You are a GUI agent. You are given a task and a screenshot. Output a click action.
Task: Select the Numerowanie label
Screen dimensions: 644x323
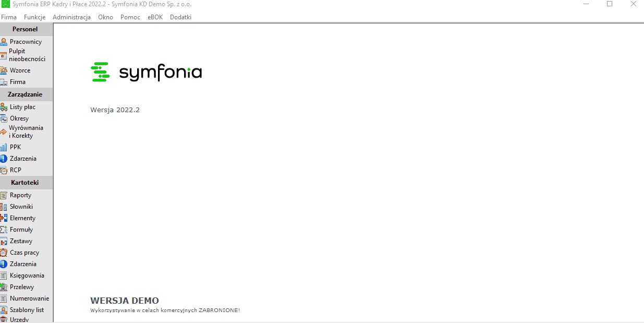click(29, 298)
